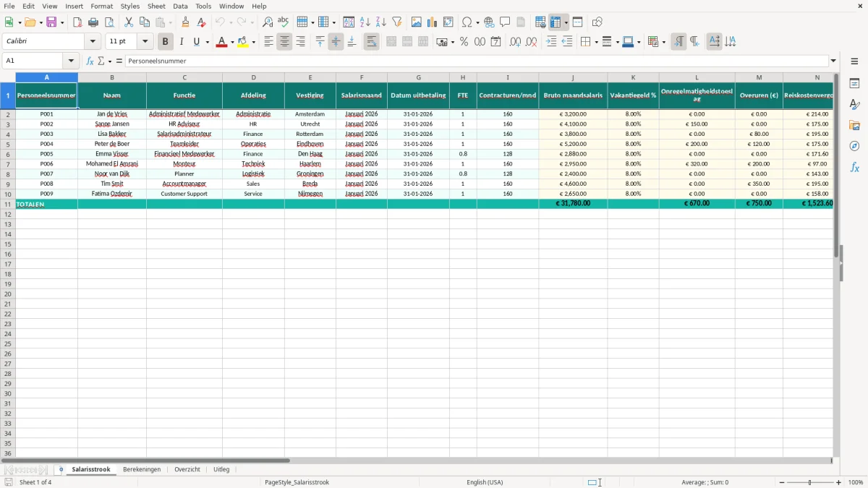
Task: Toggle Bold formatting button
Action: (x=166, y=42)
